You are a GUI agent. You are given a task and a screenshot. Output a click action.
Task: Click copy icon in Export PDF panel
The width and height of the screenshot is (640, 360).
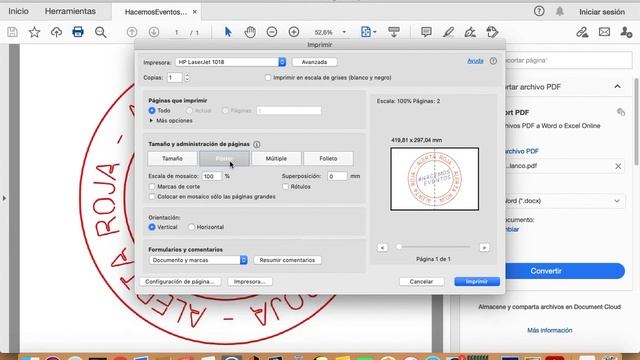tap(621, 112)
